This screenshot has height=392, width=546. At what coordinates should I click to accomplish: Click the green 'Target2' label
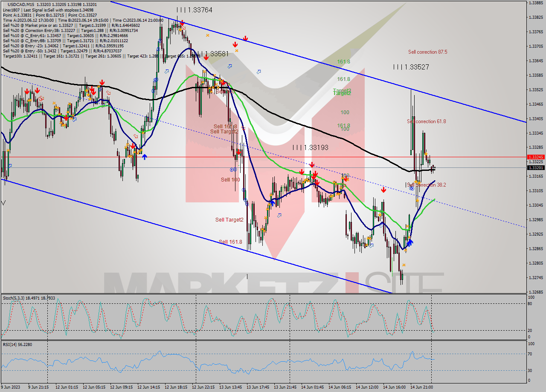(x=342, y=93)
